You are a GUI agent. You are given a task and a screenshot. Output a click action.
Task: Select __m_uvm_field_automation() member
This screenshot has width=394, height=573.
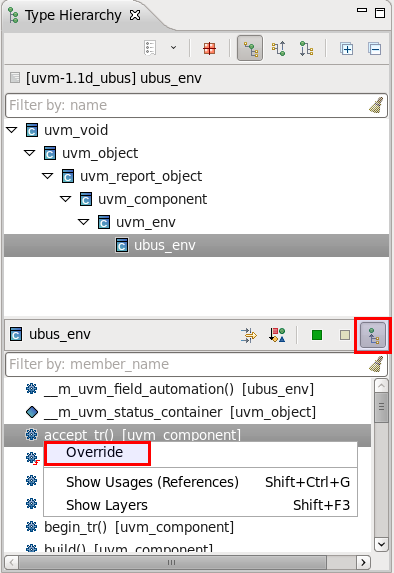click(x=179, y=389)
